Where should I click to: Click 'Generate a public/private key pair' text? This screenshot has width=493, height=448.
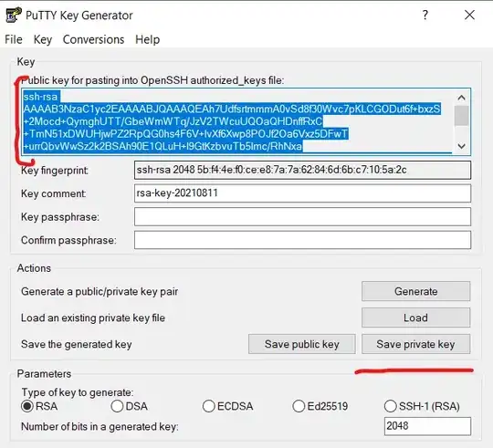point(100,292)
